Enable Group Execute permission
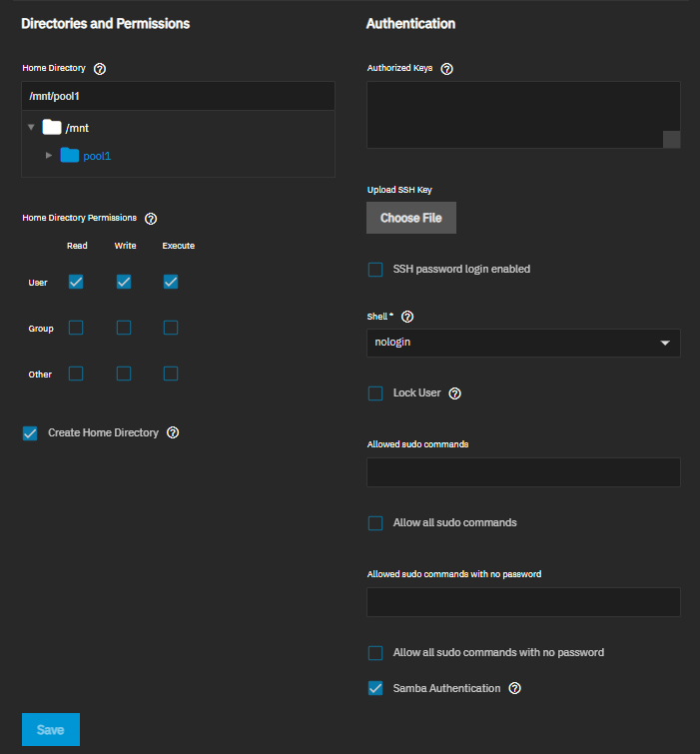This screenshot has width=700, height=754. click(171, 328)
